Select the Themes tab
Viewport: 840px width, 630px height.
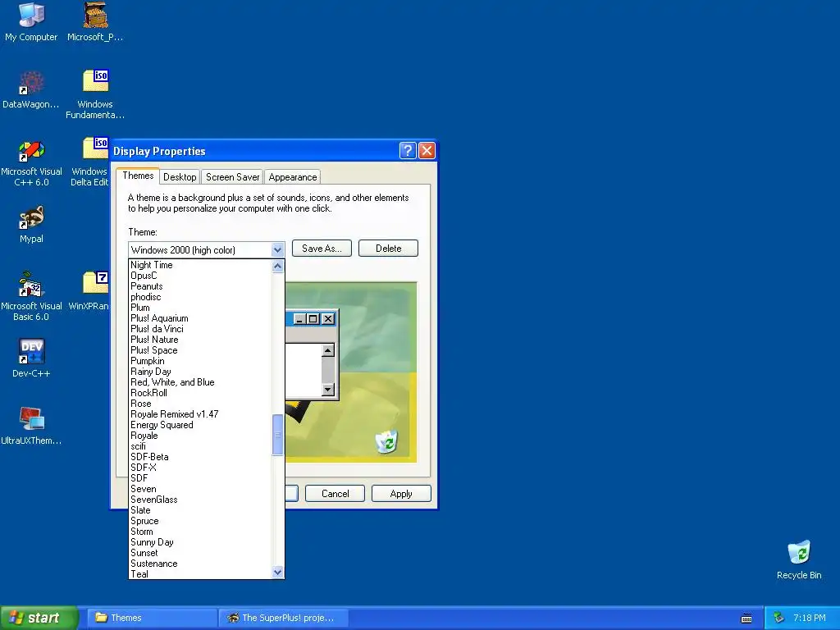[138, 176]
